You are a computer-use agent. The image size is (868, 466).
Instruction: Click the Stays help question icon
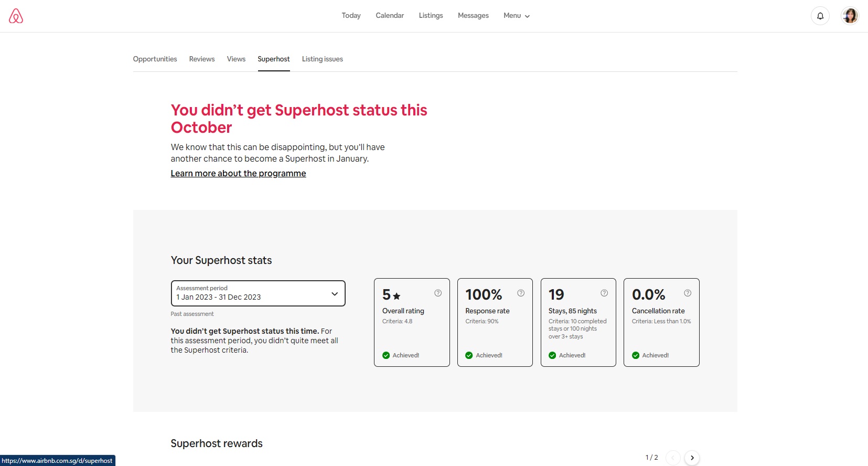coord(604,293)
